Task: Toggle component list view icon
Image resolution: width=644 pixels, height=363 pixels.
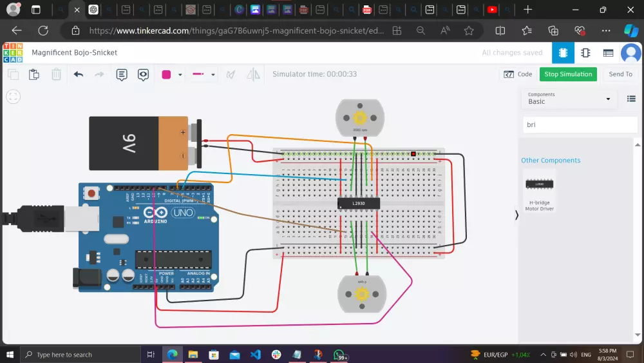Action: coord(631,99)
